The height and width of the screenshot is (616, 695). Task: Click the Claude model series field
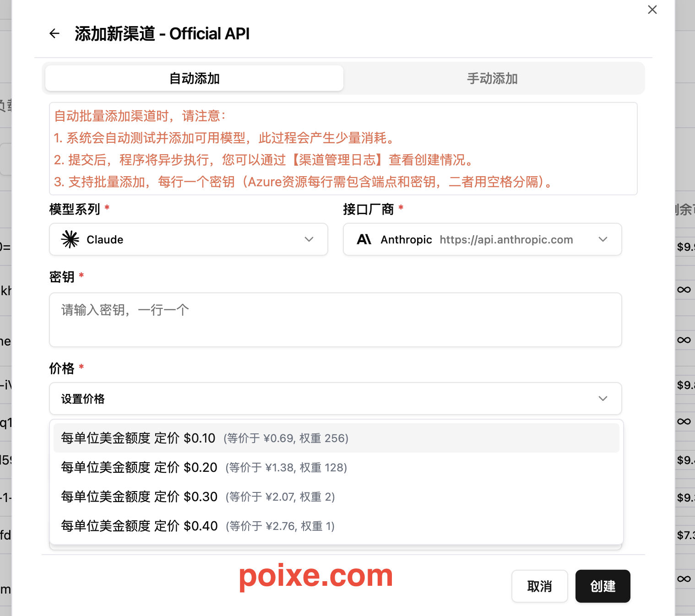pos(183,239)
